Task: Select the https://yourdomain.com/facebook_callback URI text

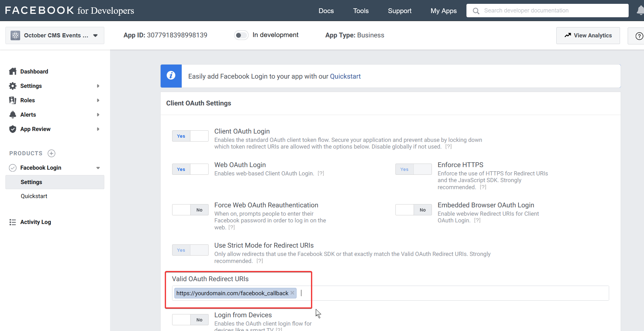Action: (232, 293)
